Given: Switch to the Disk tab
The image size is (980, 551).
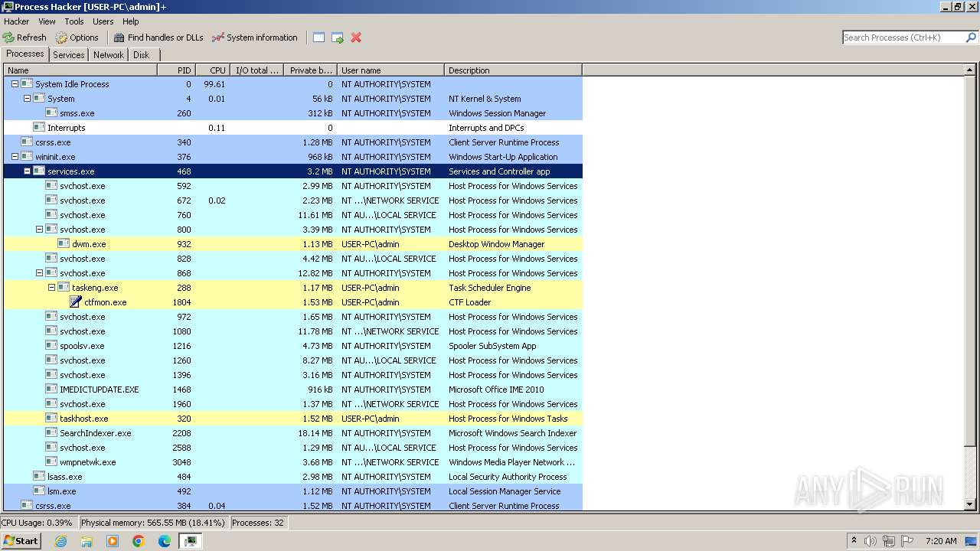Looking at the screenshot, I should click(x=142, y=55).
